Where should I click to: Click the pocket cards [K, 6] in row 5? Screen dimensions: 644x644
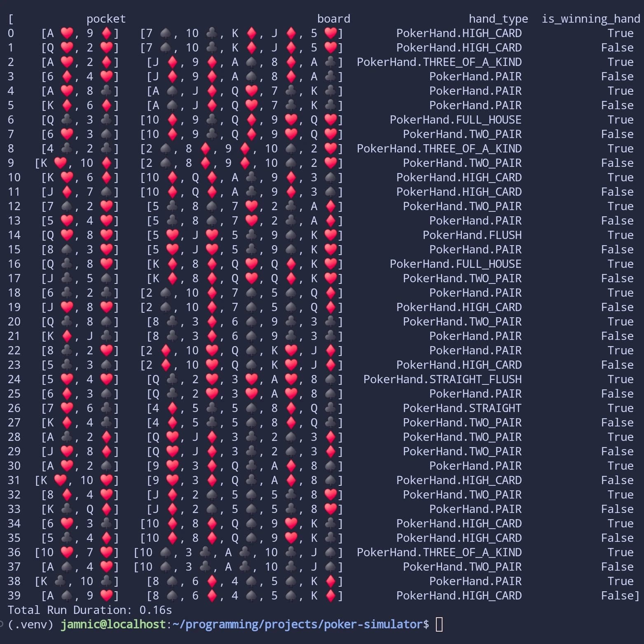[80, 105]
